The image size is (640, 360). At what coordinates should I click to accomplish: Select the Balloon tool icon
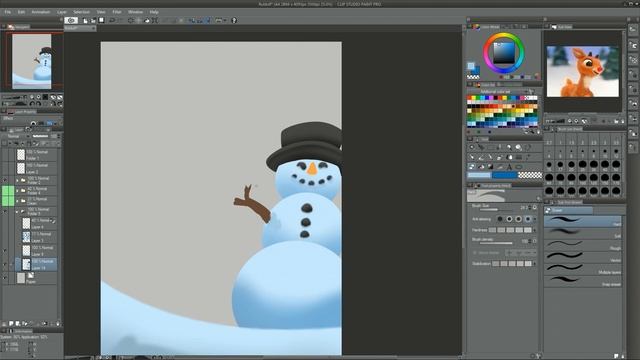point(519,167)
